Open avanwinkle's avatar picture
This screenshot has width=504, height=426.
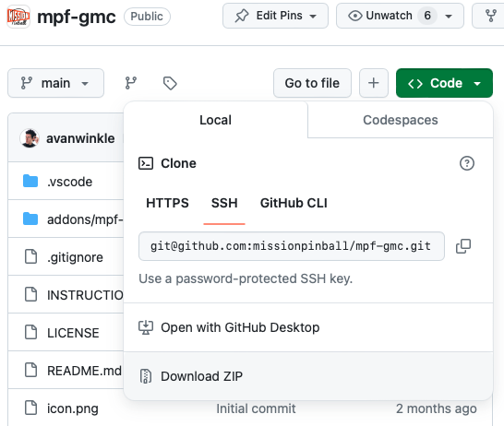(30, 138)
